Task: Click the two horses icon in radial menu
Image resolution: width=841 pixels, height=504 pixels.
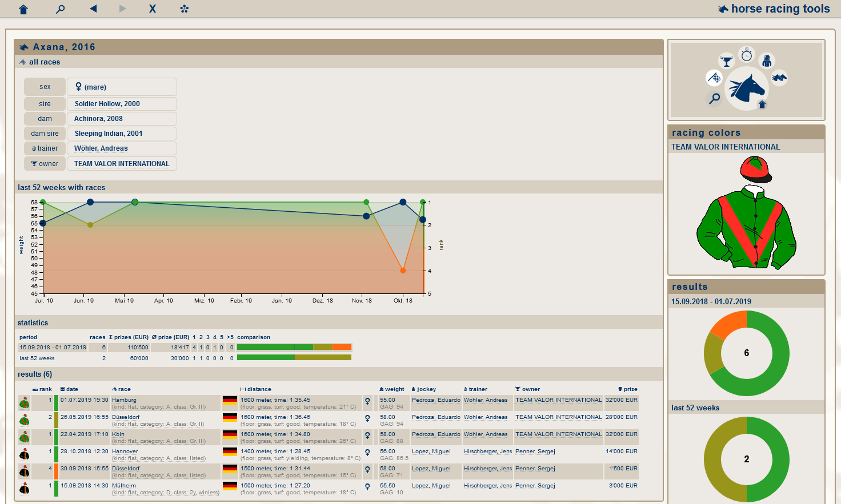Action: [x=779, y=78]
